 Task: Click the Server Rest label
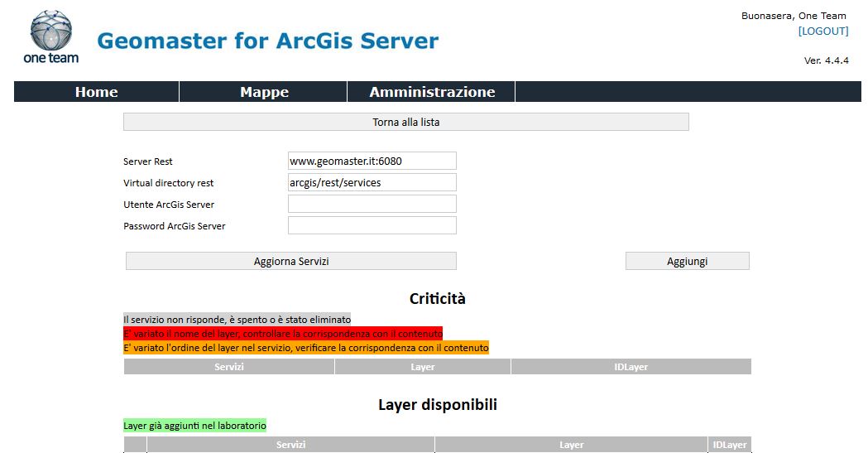click(148, 161)
